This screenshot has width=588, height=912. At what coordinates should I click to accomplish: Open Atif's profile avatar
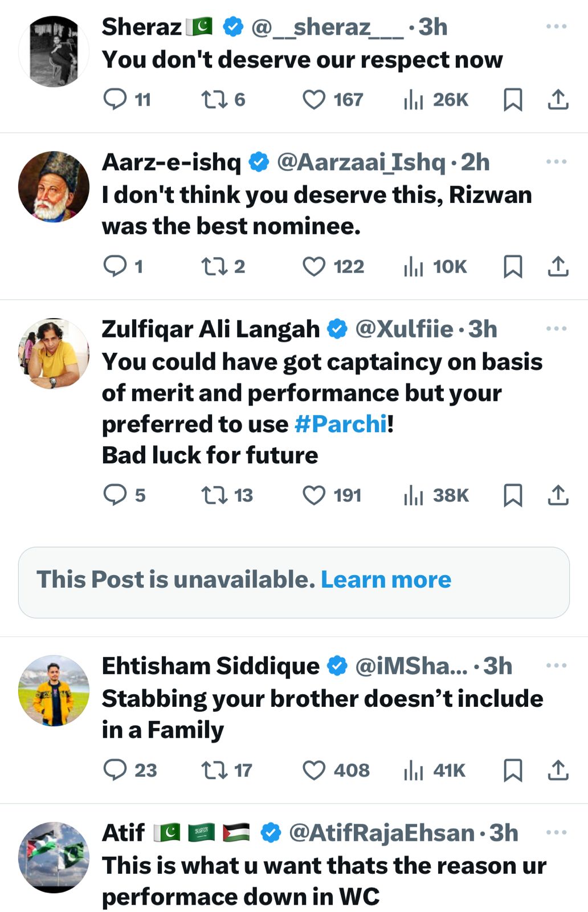[x=54, y=857]
